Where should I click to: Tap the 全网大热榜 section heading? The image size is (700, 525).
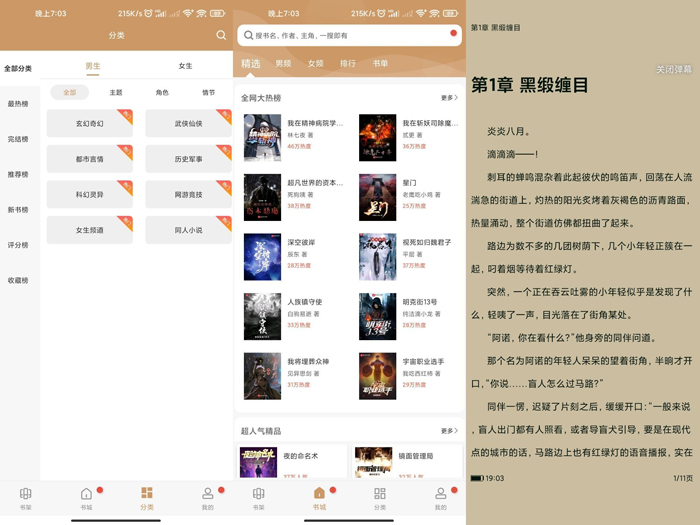click(x=261, y=98)
